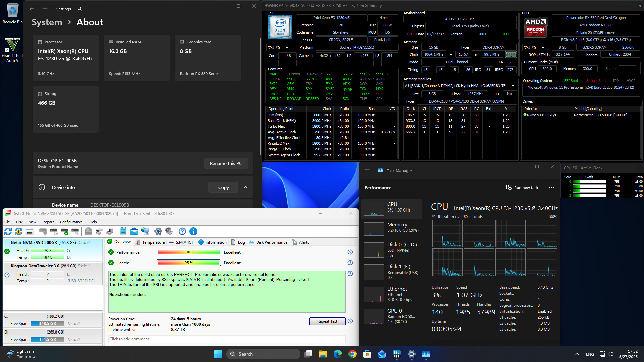Image resolution: width=644 pixels, height=362 pixels.
Task: Open Task Manager hamburger navigation menu
Action: tap(367, 170)
